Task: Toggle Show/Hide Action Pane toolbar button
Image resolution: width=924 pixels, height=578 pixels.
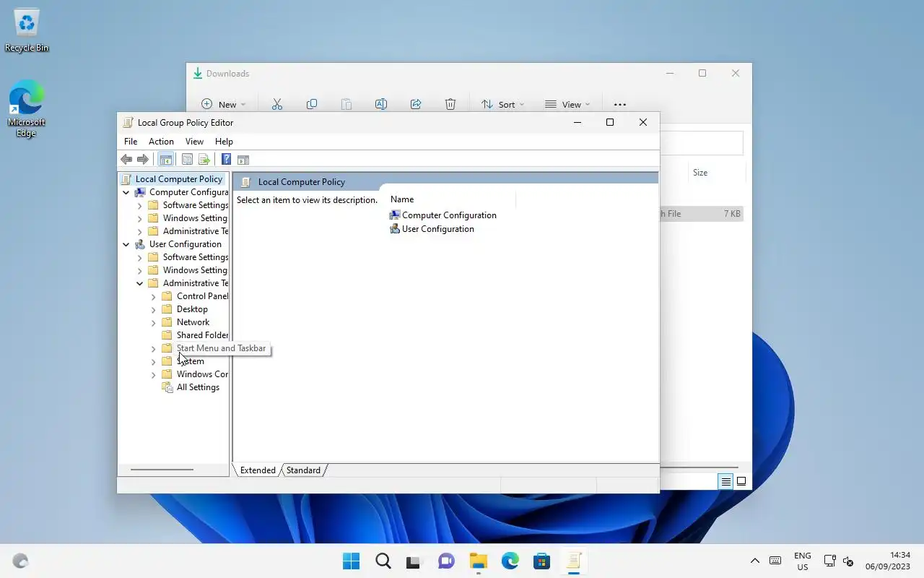Action: point(243,160)
